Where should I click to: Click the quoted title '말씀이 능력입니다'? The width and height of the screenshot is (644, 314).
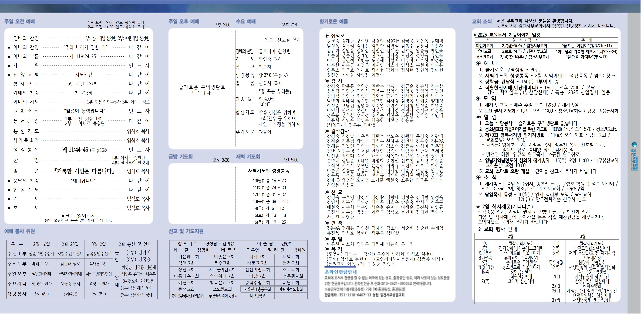85,111
